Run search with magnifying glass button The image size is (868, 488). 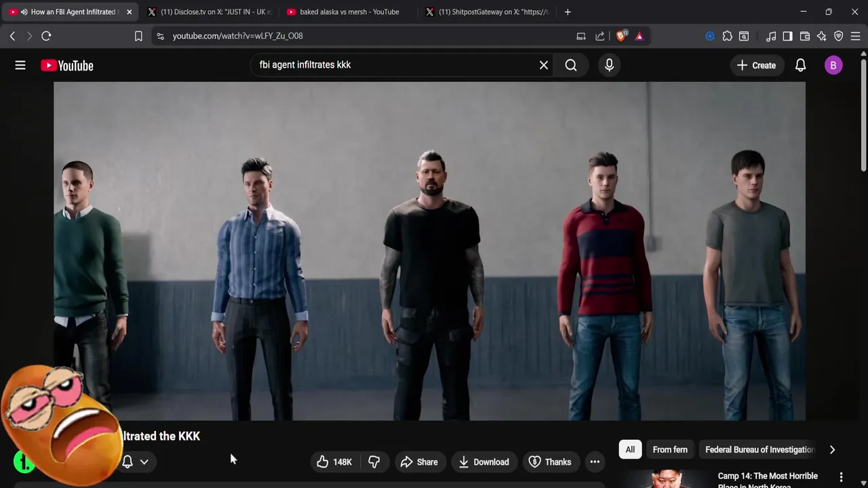pos(571,65)
